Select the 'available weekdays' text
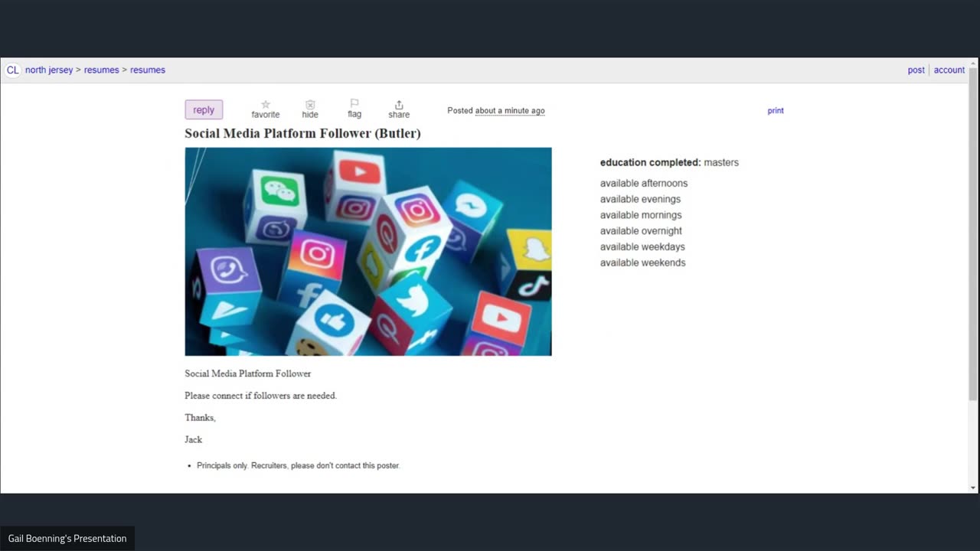The width and height of the screenshot is (980, 551). [642, 246]
